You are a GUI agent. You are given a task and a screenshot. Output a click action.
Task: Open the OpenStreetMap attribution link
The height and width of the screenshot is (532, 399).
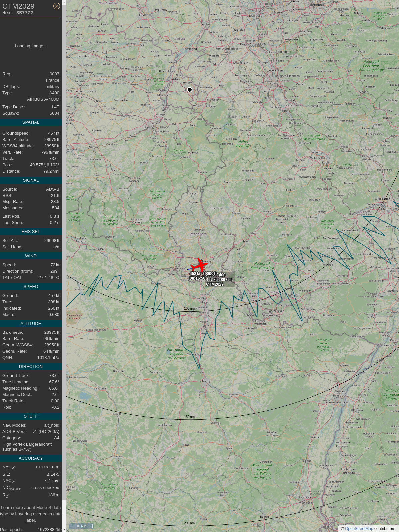click(x=359, y=529)
